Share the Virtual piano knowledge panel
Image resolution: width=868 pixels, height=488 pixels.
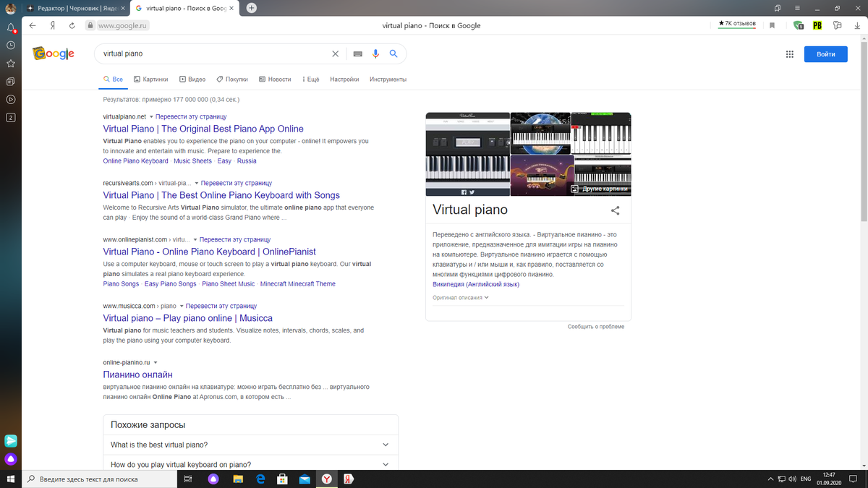616,210
